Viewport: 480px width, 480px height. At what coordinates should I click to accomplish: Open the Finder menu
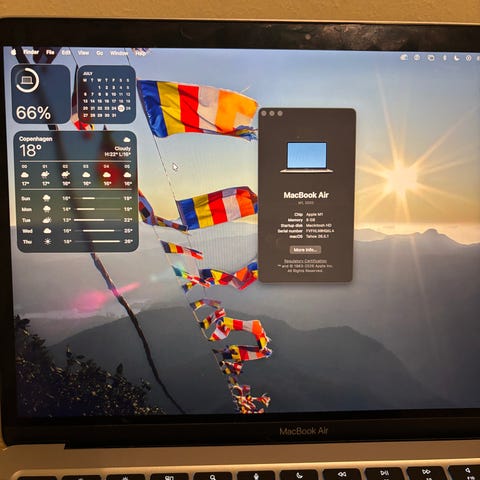31,52
